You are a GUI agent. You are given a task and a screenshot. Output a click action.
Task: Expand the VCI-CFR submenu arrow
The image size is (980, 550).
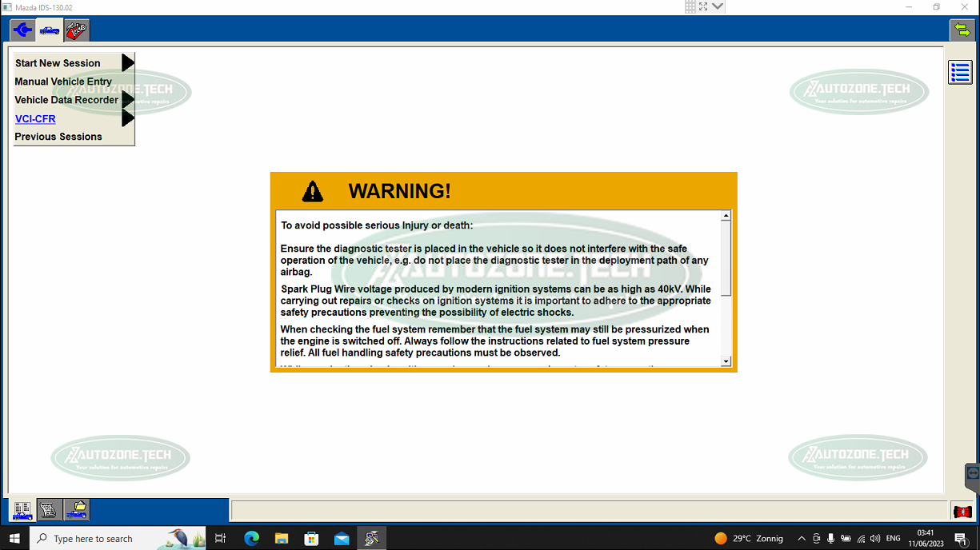tap(127, 118)
